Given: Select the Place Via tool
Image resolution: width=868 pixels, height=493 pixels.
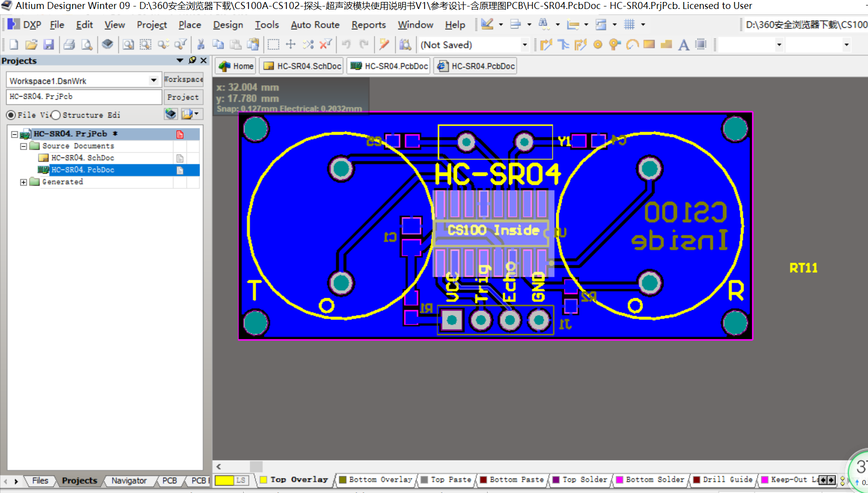Looking at the screenshot, I should coord(615,45).
